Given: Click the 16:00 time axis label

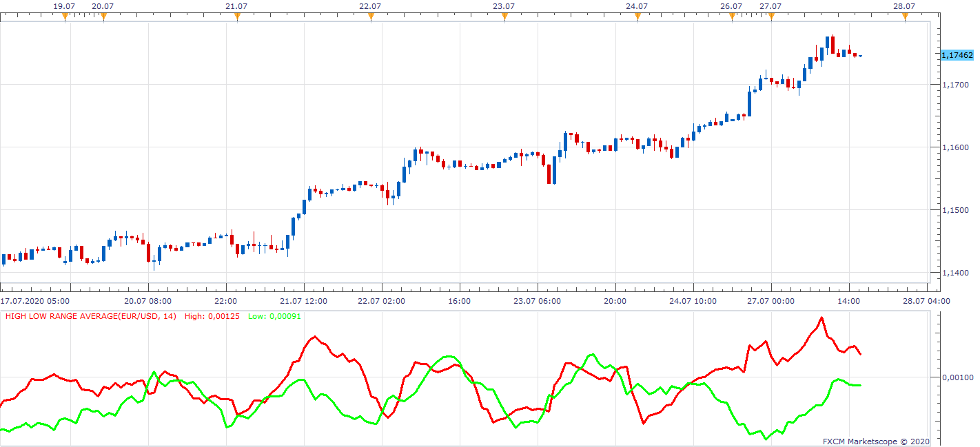Looking at the screenshot, I should coord(459,301).
